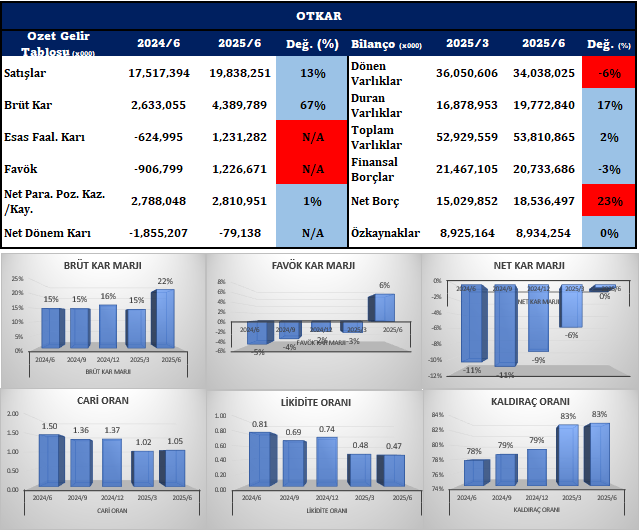Viewport: 640px width, 531px height.
Task: Select the 1.50 bar in Cari Oran chart
Action: tap(52, 460)
